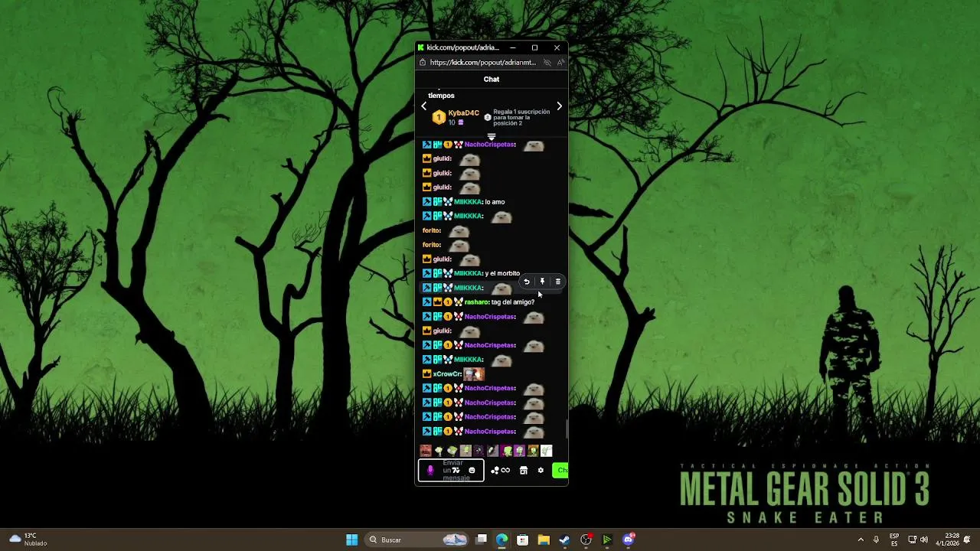Open the 13°C Nublado weather widget
This screenshot has width=980, height=551.
coord(28,540)
